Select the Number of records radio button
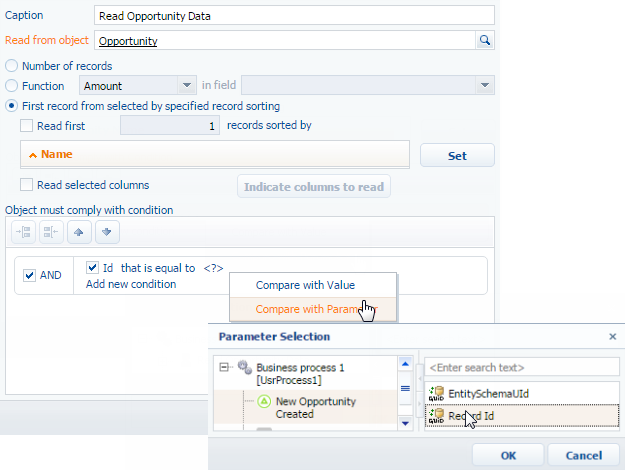Image resolution: width=625 pixels, height=470 pixels. click(12, 66)
